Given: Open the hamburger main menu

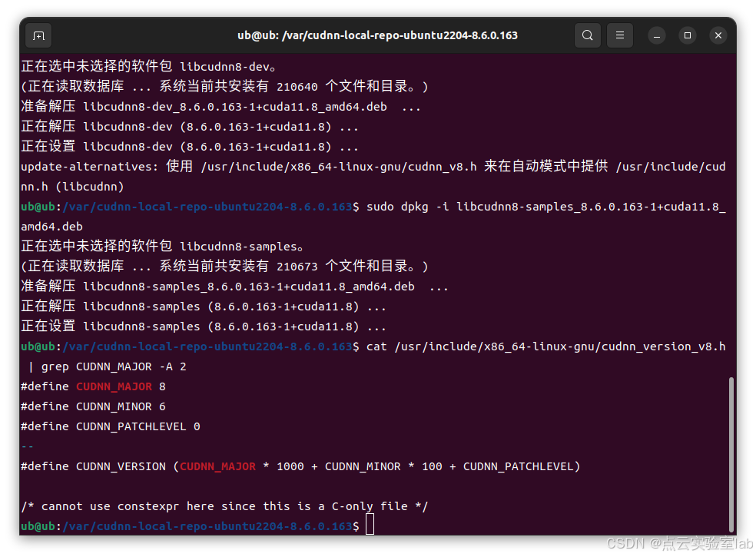Looking at the screenshot, I should click(x=619, y=35).
